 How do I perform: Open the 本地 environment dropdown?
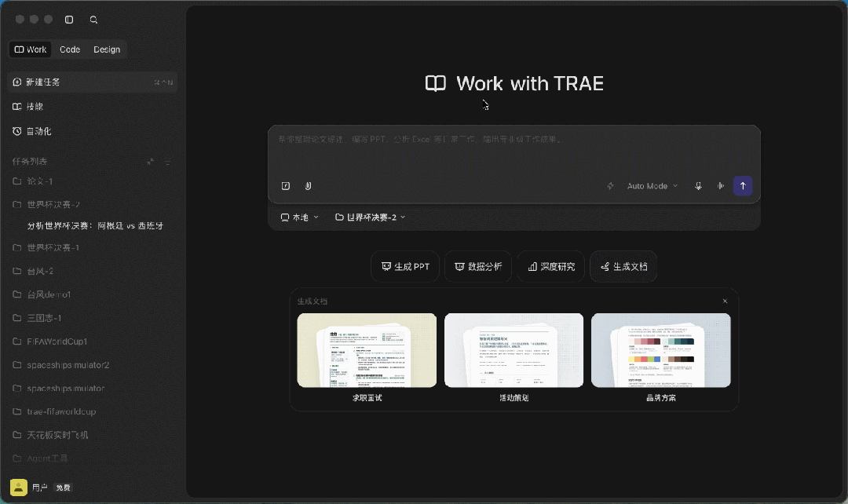pyautogui.click(x=300, y=217)
